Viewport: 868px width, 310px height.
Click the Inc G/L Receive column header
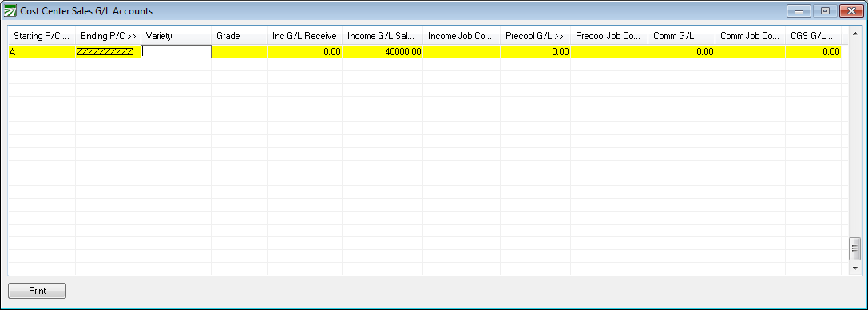point(304,36)
